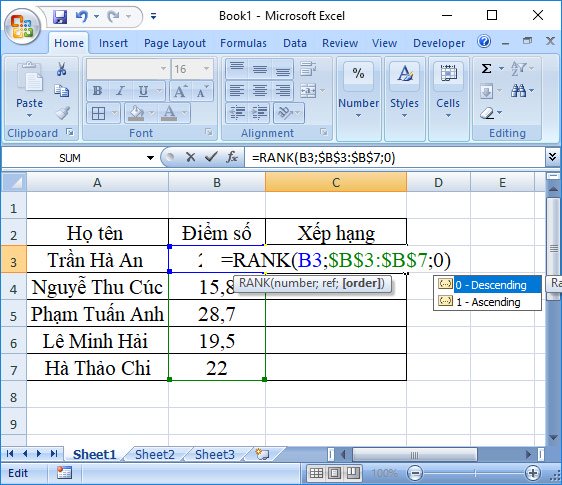The image size is (562, 485).
Task: Switch to the Sheet2 worksheet tab
Action: pyautogui.click(x=154, y=455)
